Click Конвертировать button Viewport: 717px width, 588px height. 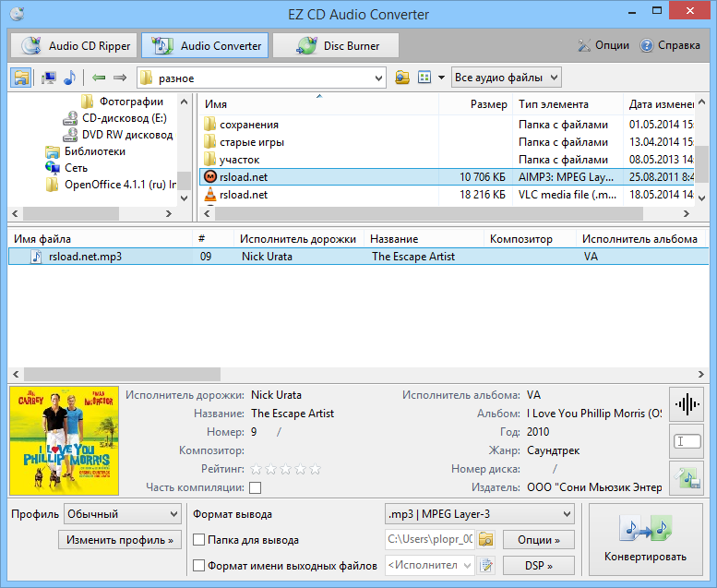point(646,539)
